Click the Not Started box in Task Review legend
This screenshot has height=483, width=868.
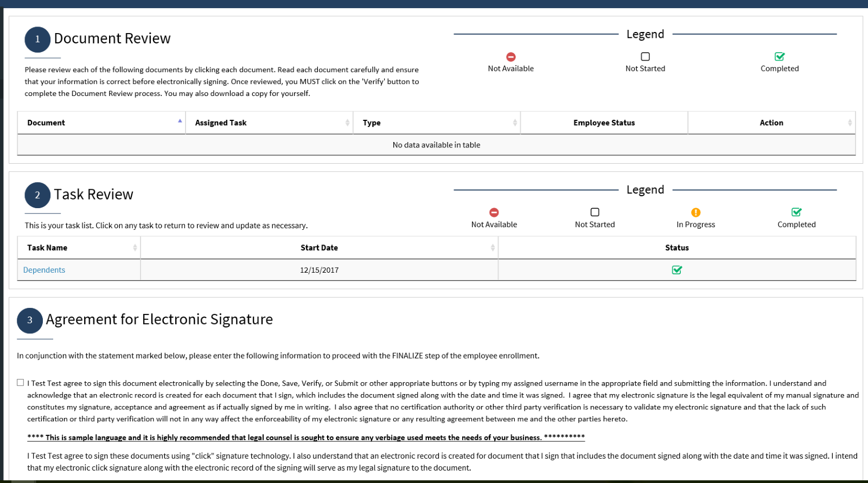click(595, 212)
